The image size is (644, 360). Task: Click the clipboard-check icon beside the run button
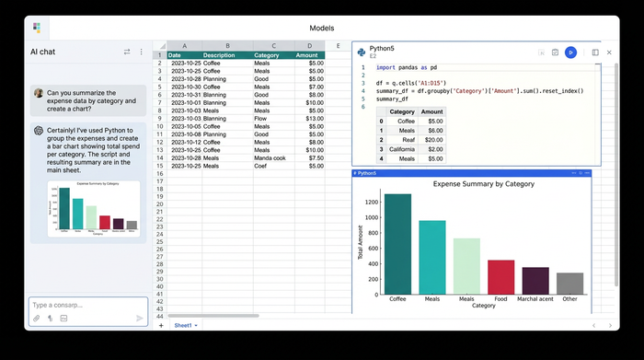(555, 52)
